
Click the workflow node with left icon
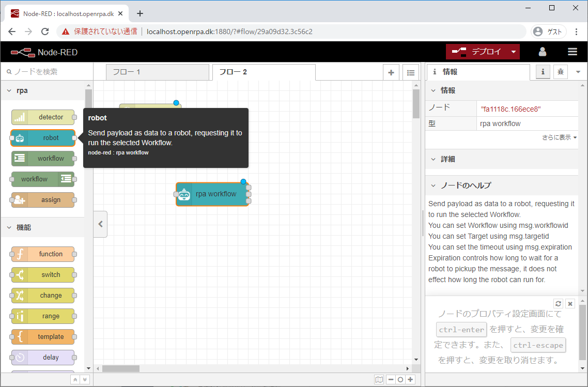(x=43, y=159)
